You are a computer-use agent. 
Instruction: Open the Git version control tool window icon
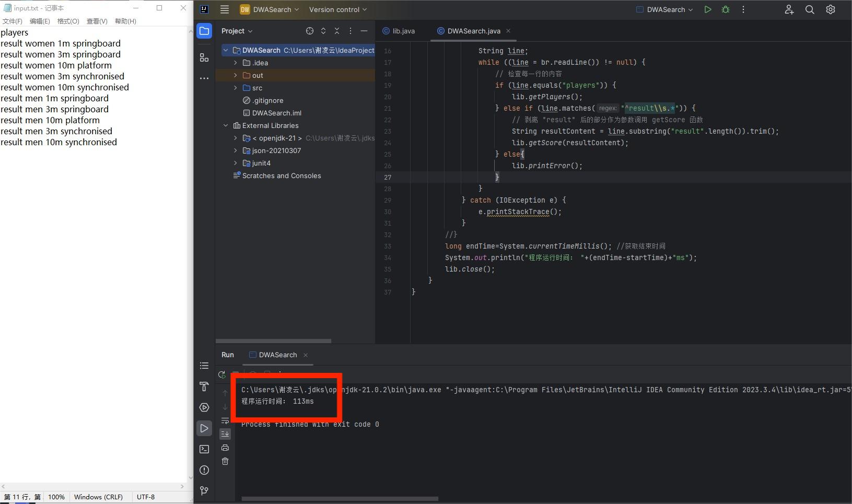(x=204, y=491)
